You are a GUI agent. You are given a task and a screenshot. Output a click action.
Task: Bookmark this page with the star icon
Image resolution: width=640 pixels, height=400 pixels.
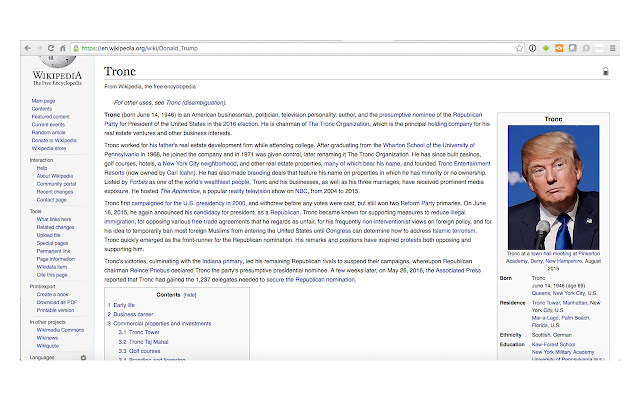click(519, 48)
